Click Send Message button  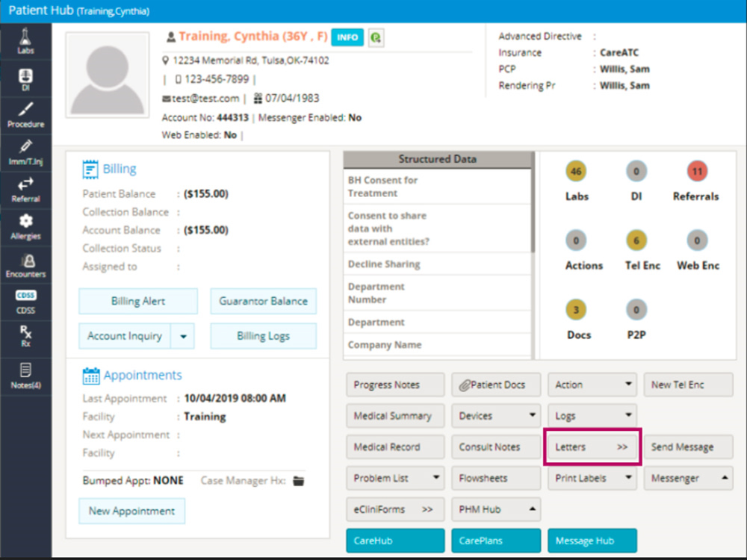[689, 447]
